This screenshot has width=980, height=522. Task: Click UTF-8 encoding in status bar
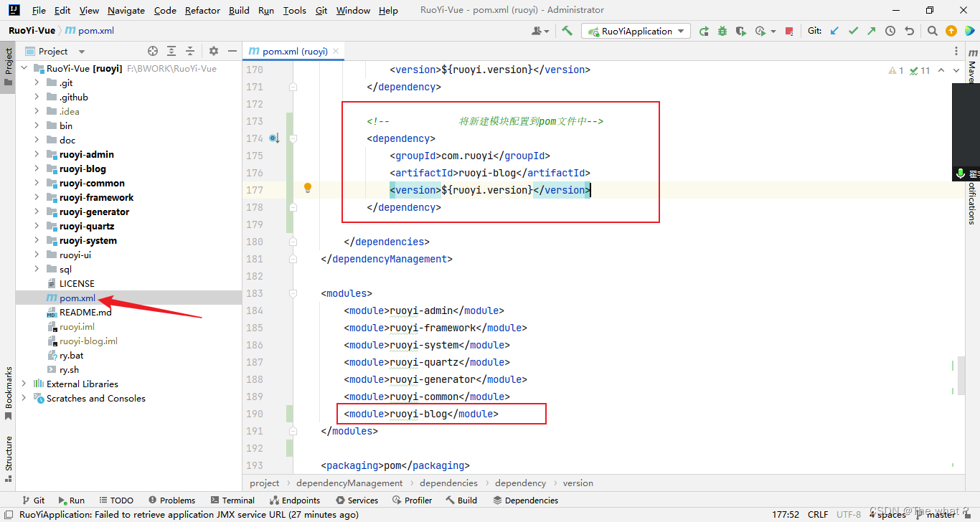(x=849, y=514)
